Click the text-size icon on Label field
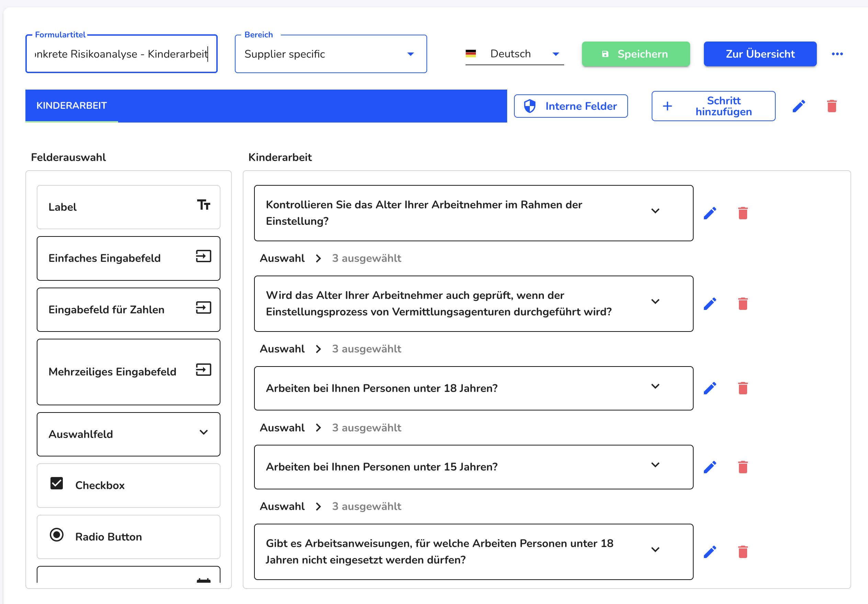The width and height of the screenshot is (868, 604). [203, 205]
